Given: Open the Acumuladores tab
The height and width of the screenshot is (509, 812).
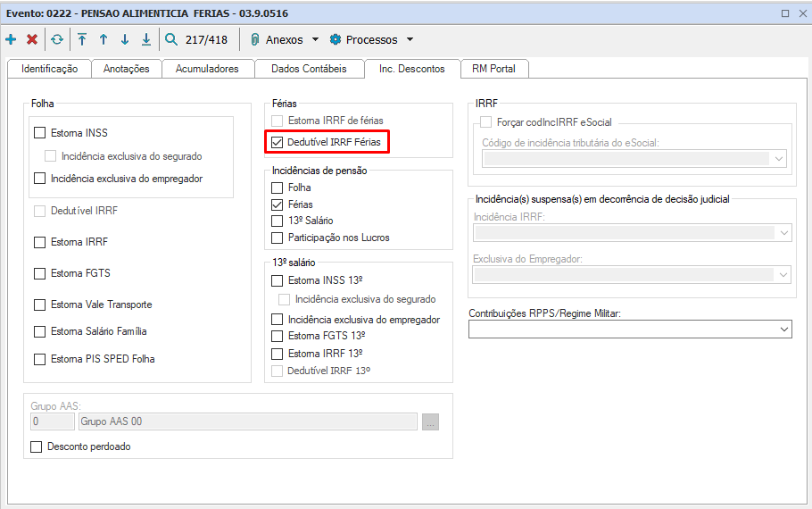Looking at the screenshot, I should (x=207, y=69).
